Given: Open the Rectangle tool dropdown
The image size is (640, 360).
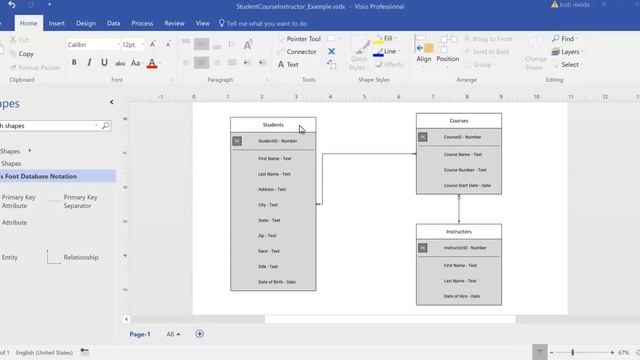Looking at the screenshot, I should tap(340, 38).
